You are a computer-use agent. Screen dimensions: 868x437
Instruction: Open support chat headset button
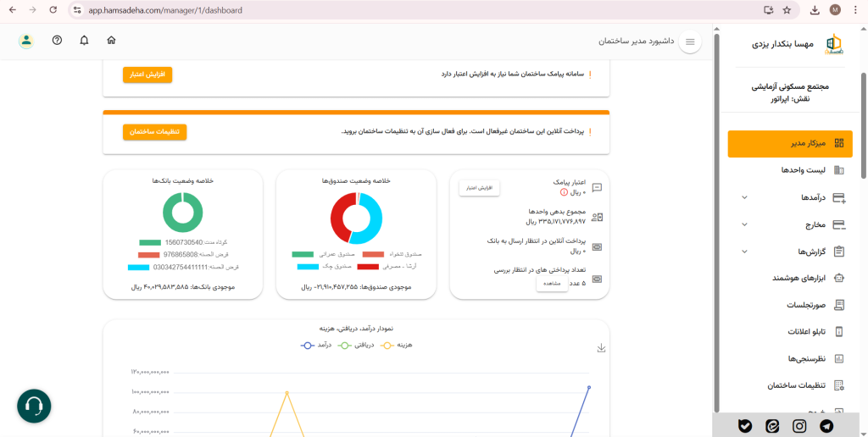(34, 407)
